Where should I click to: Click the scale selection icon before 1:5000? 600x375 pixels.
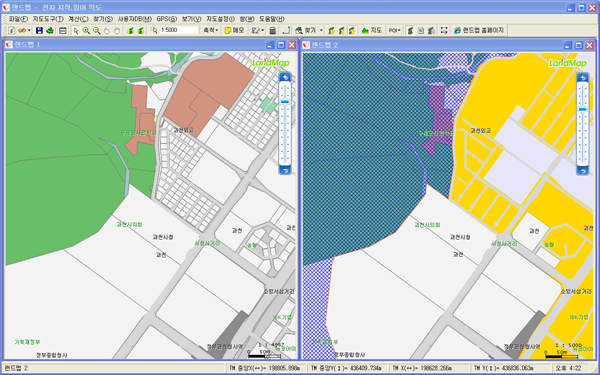pos(154,30)
